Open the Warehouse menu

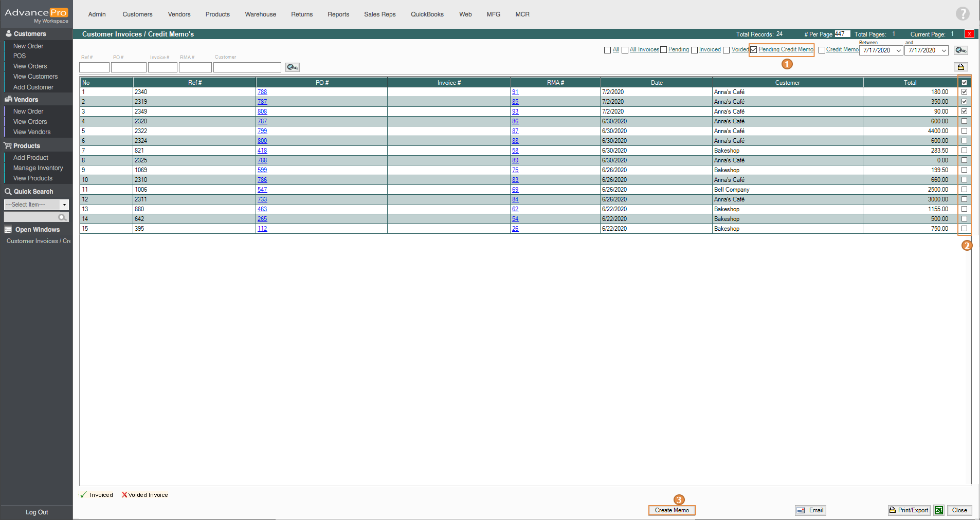[260, 14]
